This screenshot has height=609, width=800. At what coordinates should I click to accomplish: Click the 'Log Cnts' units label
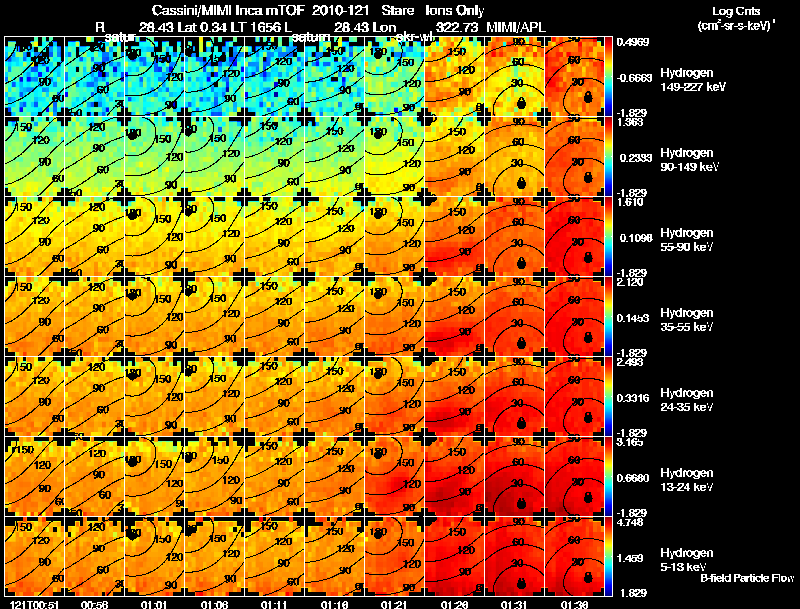(x=736, y=11)
